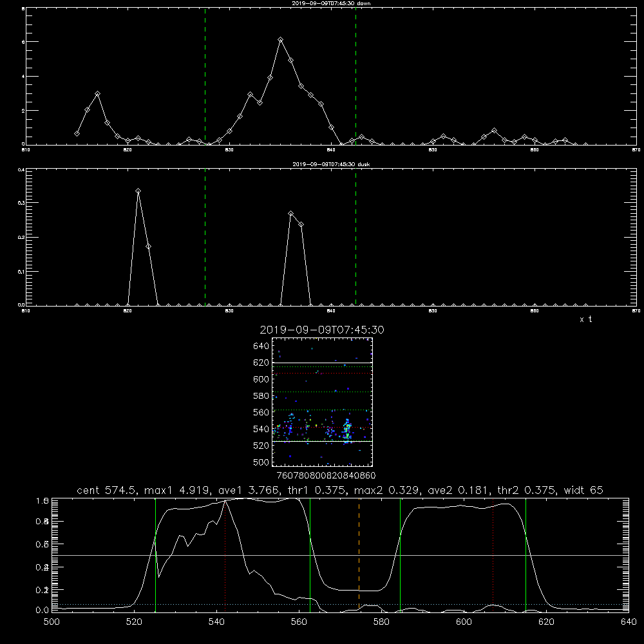Click the 'x t' axis label

[x=585, y=319]
